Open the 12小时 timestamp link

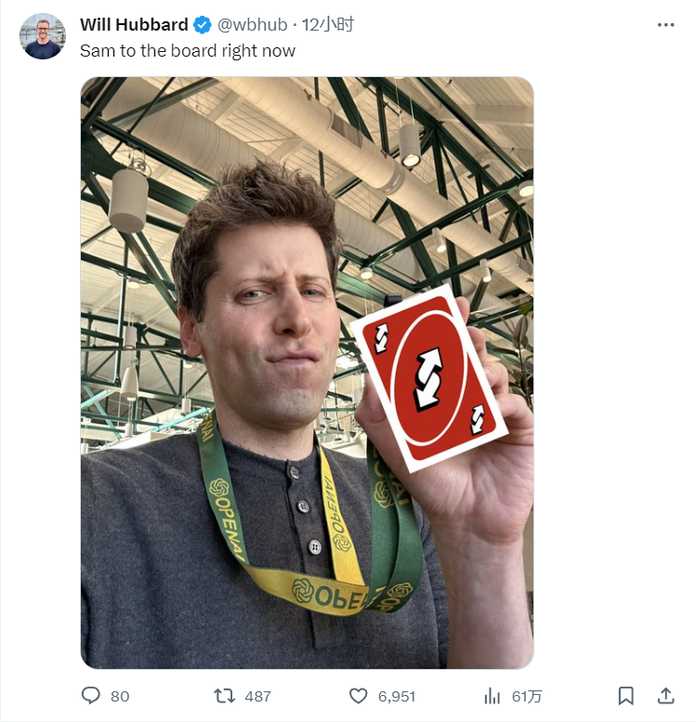click(328, 24)
